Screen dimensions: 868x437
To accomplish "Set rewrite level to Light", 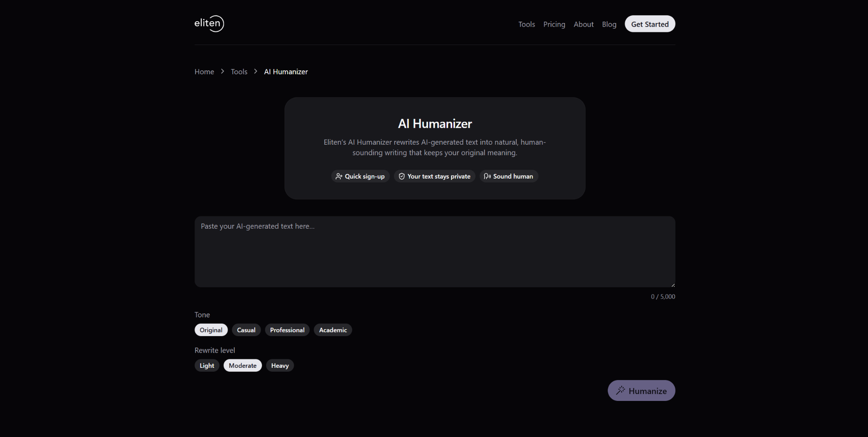I will [207, 366].
